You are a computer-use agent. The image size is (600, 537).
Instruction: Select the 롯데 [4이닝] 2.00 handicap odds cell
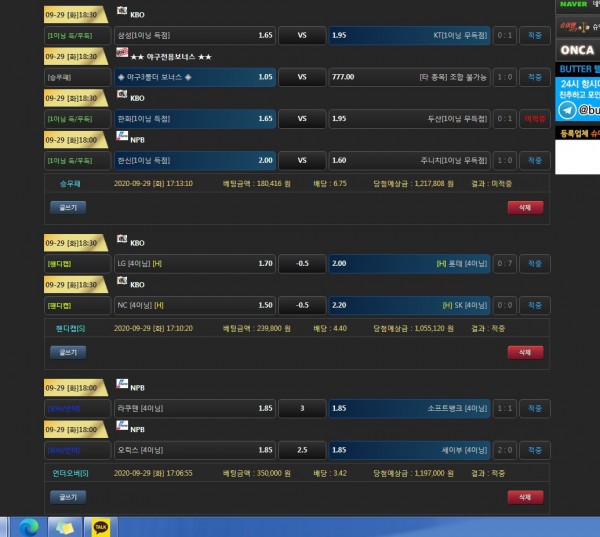pos(408,264)
